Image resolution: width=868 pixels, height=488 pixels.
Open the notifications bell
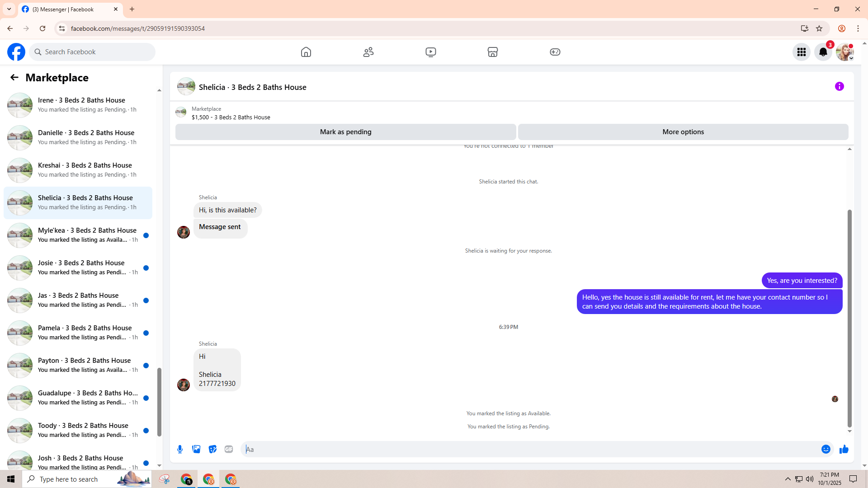(x=823, y=52)
